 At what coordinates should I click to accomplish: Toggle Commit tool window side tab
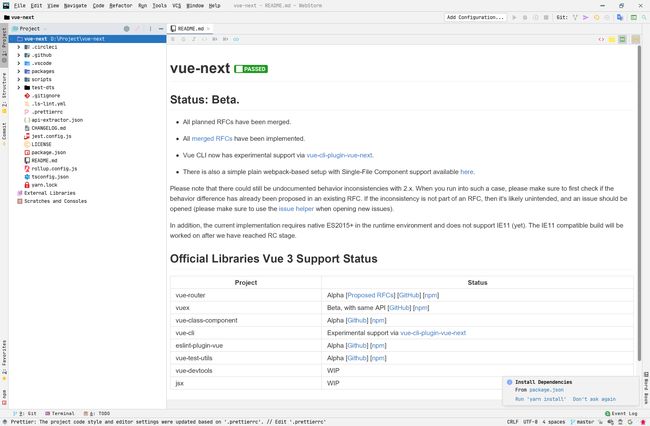coord(4,134)
